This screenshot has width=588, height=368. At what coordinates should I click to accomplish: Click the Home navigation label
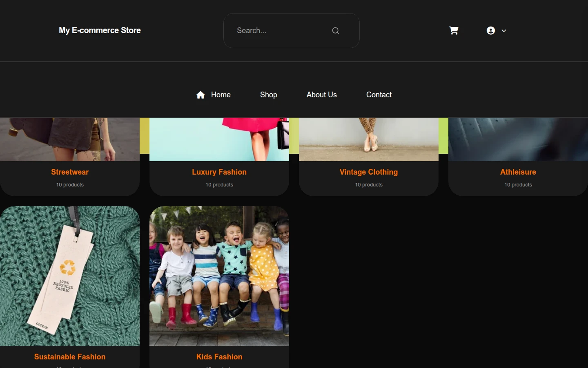pos(221,95)
